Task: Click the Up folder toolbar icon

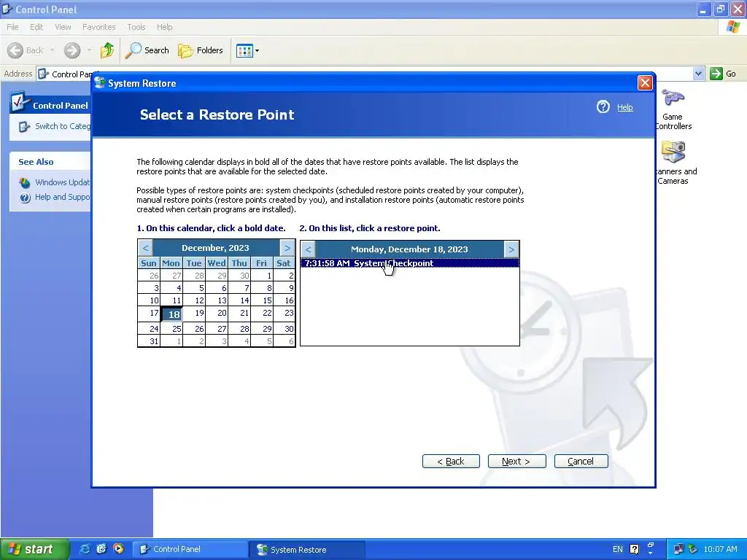Action: pyautogui.click(x=107, y=50)
